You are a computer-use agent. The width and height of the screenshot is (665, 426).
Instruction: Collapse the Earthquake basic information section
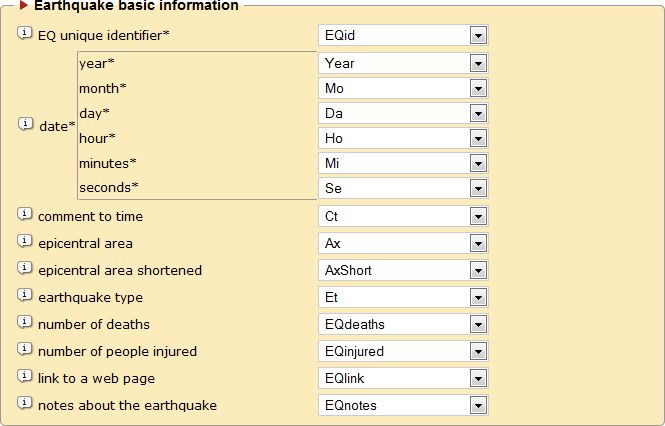(25, 6)
